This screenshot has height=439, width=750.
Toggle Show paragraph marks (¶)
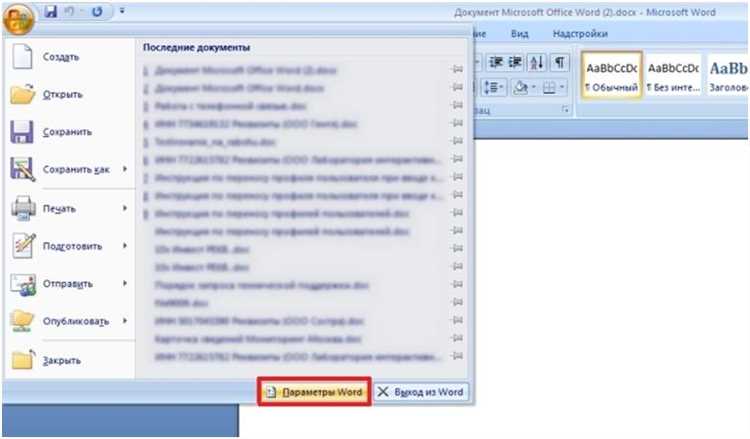point(559,62)
